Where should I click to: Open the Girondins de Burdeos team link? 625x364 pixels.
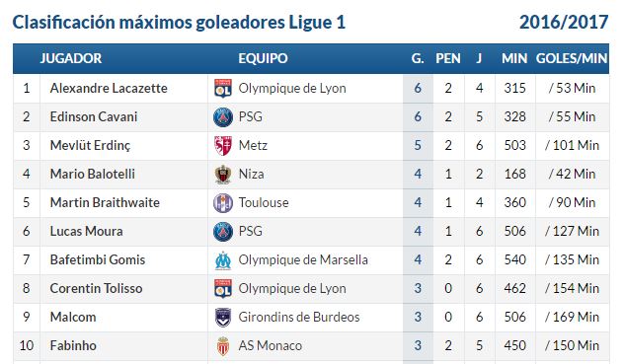[x=299, y=317]
